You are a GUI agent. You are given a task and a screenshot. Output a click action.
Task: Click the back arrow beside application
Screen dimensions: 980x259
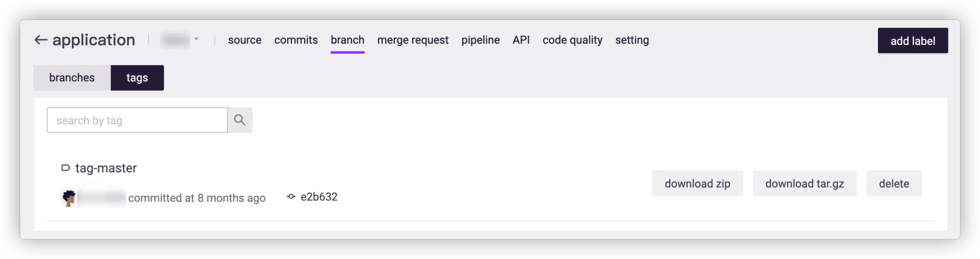pyautogui.click(x=41, y=40)
